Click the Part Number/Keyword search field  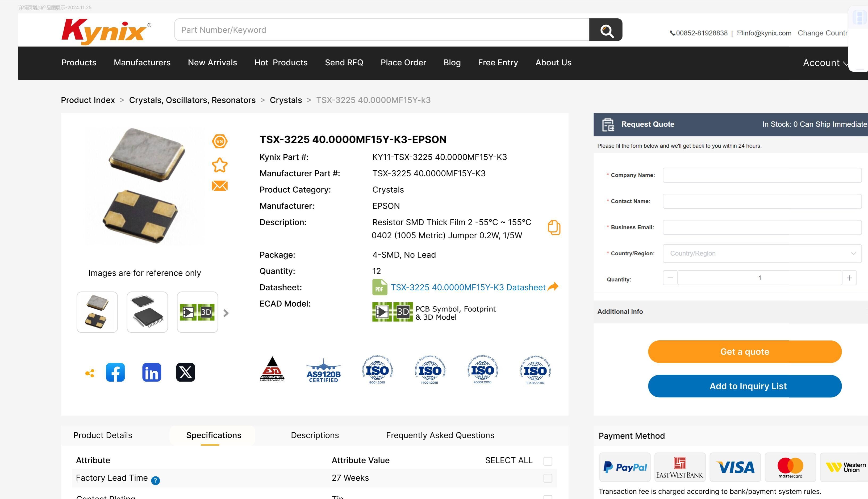click(382, 30)
